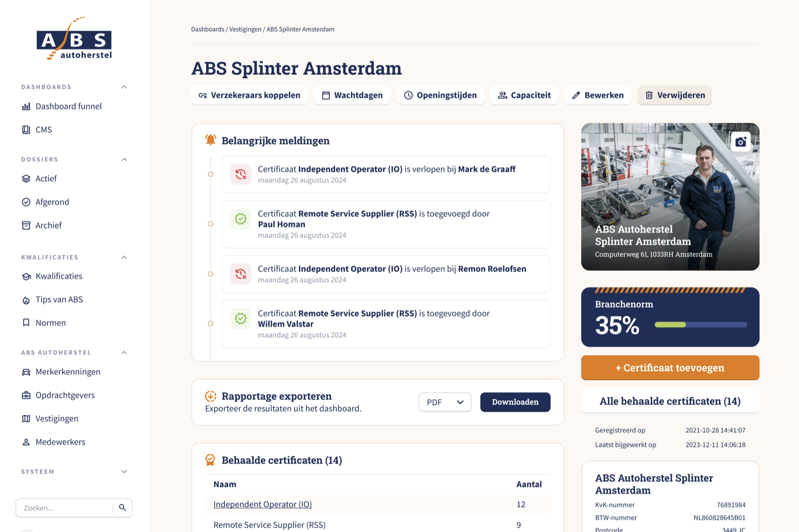This screenshot has width=799, height=532.
Task: Click the notification about Mark de Graaff
Action: pos(386,174)
